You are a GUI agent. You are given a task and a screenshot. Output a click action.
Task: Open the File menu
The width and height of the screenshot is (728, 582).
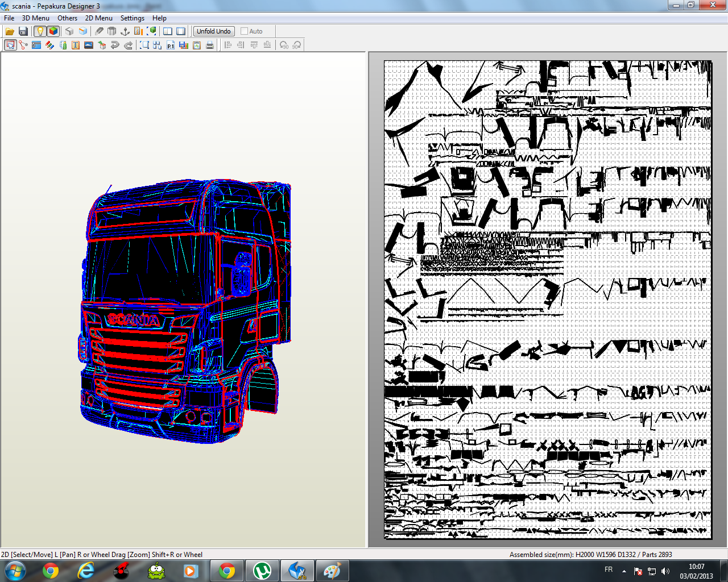[x=9, y=18]
